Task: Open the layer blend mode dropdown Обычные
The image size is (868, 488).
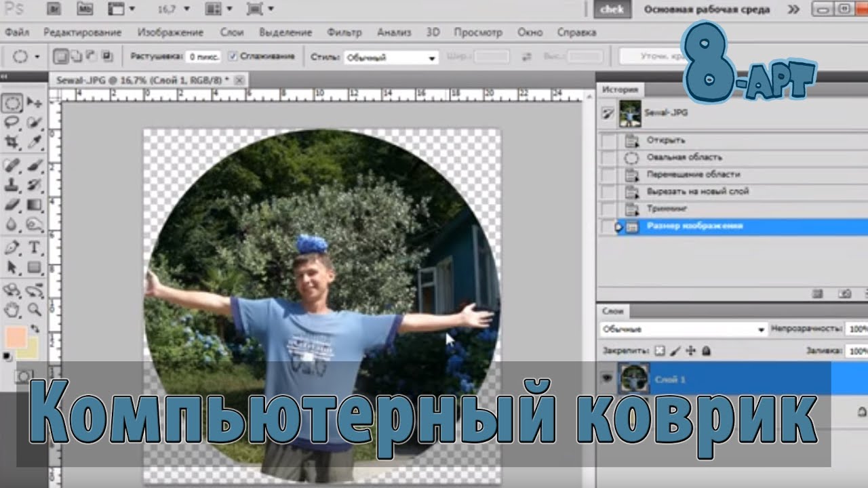Action: (x=683, y=329)
